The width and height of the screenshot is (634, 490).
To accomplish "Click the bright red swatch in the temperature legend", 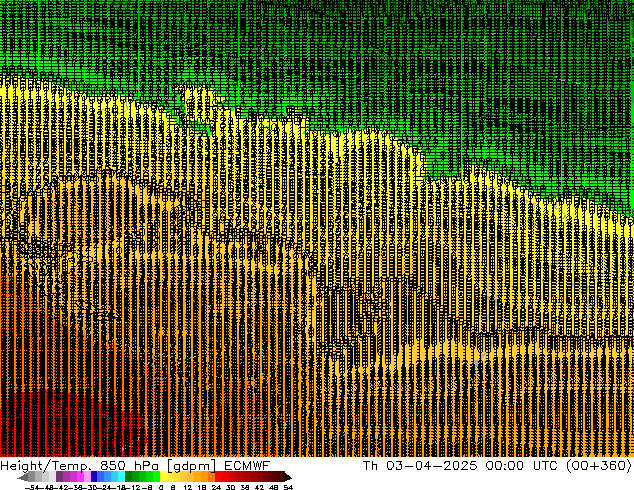I will pyautogui.click(x=218, y=476).
